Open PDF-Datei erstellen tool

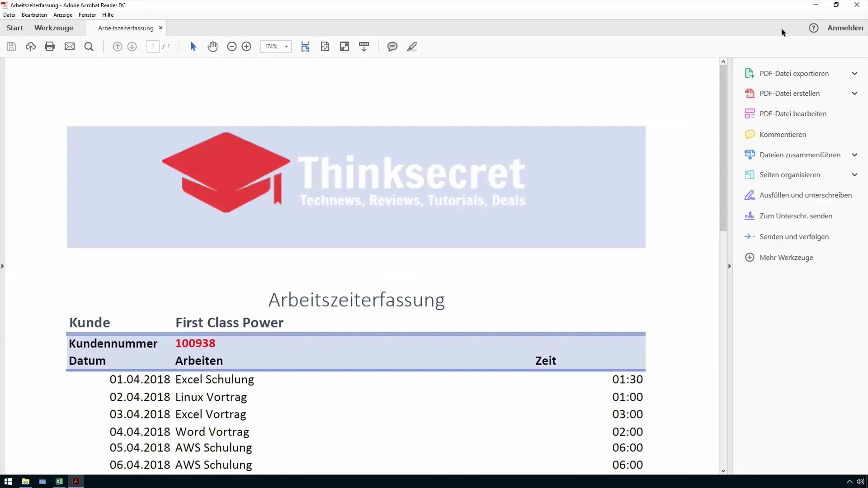(789, 94)
